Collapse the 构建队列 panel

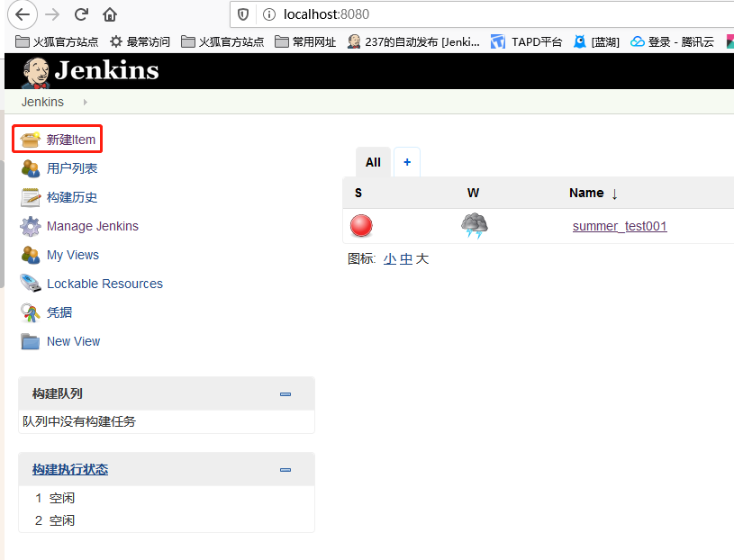[x=285, y=394]
